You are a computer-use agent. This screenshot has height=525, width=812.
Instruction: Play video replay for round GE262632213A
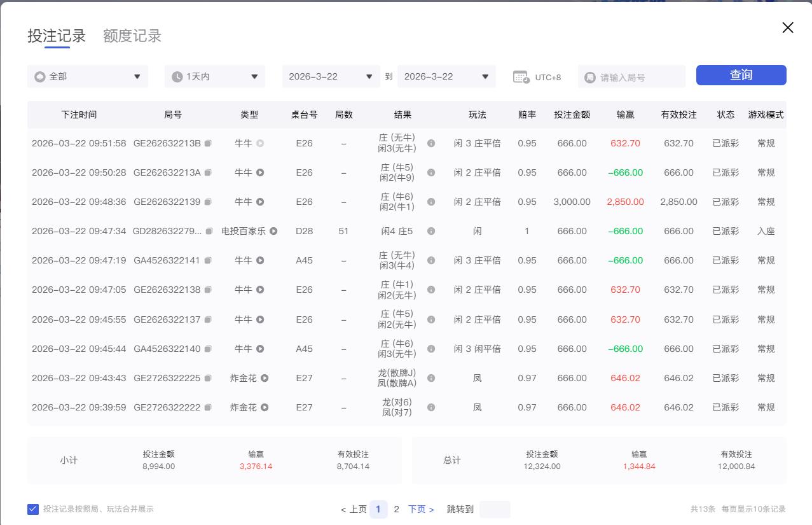click(260, 173)
